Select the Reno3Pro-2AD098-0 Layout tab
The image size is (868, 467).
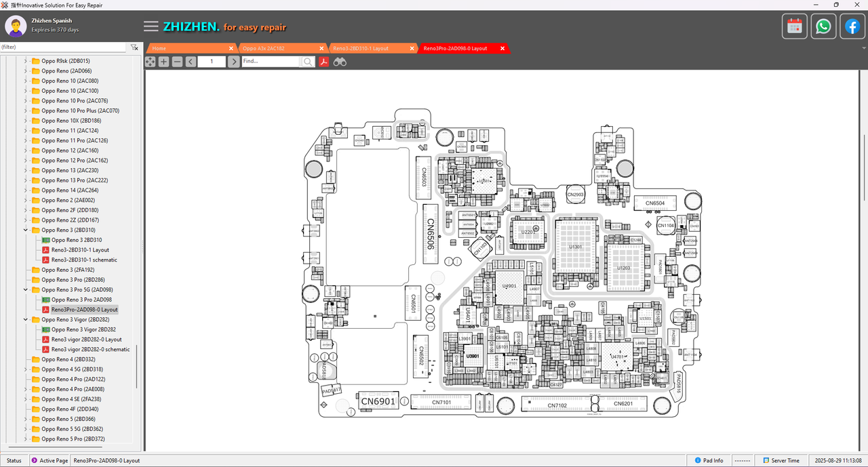(456, 48)
